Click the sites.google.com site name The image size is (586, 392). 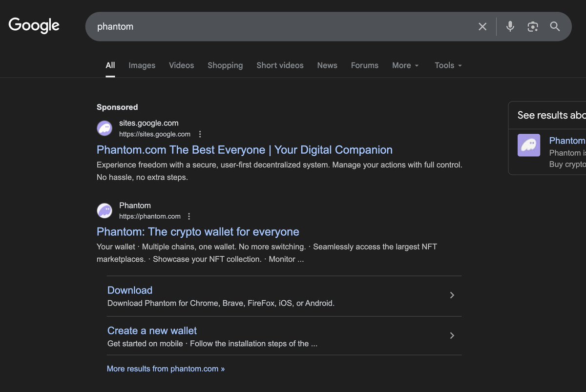point(149,123)
